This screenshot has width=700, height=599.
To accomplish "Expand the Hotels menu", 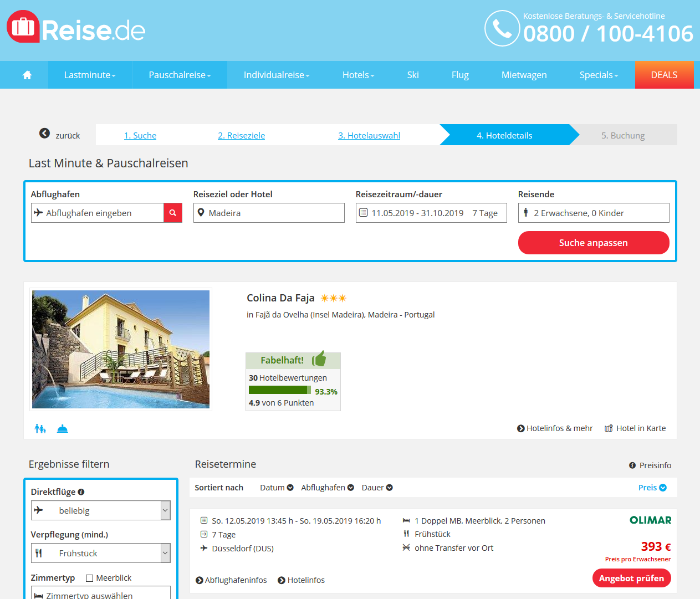I will [x=359, y=75].
